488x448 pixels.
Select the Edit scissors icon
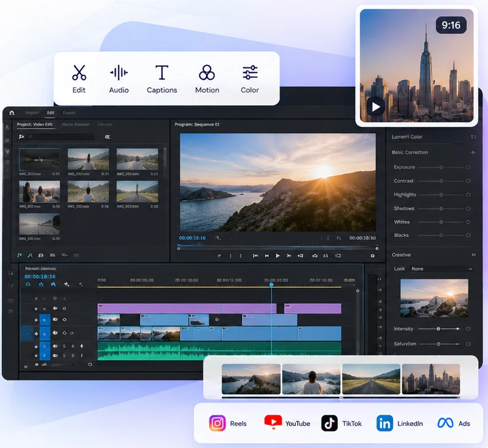pos(79,72)
